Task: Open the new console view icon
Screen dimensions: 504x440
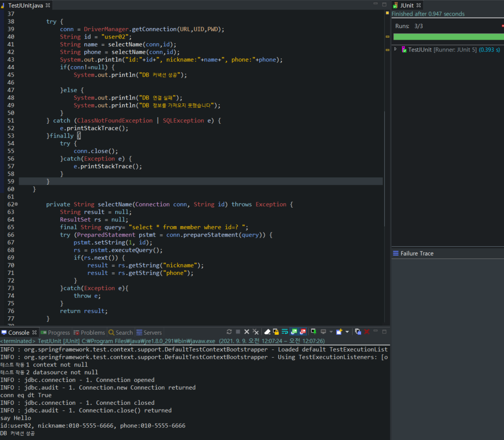Action: (x=339, y=332)
